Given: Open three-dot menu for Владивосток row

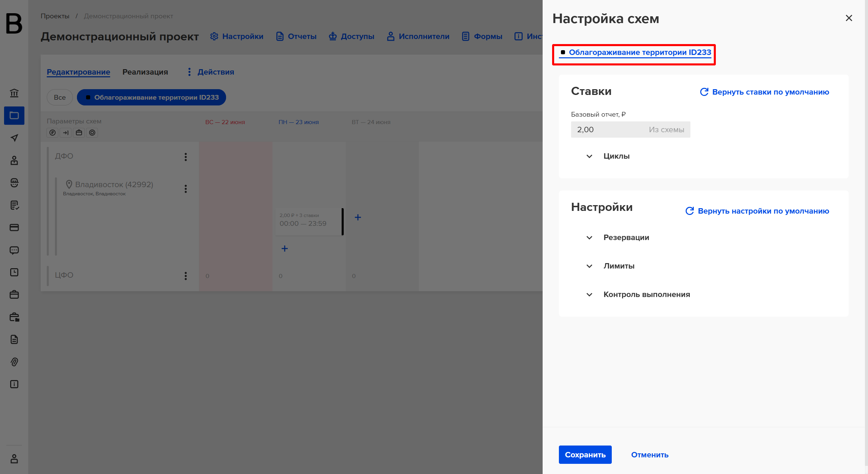Looking at the screenshot, I should pyautogui.click(x=186, y=189).
